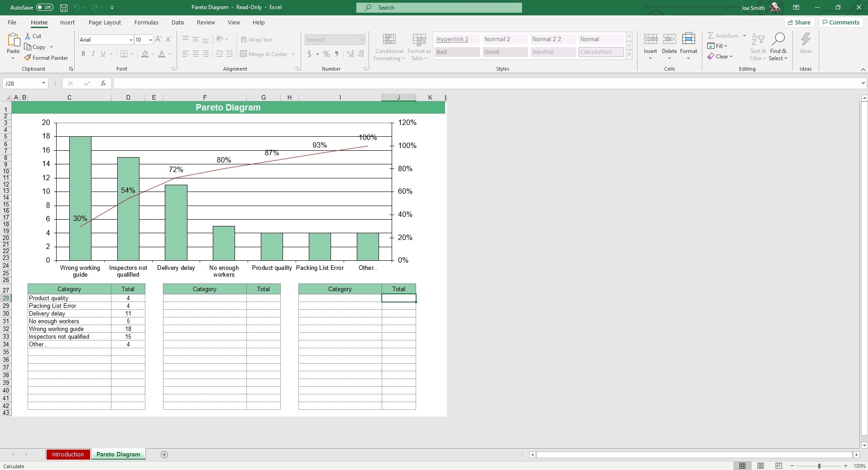Add a new worksheet

coord(164,455)
